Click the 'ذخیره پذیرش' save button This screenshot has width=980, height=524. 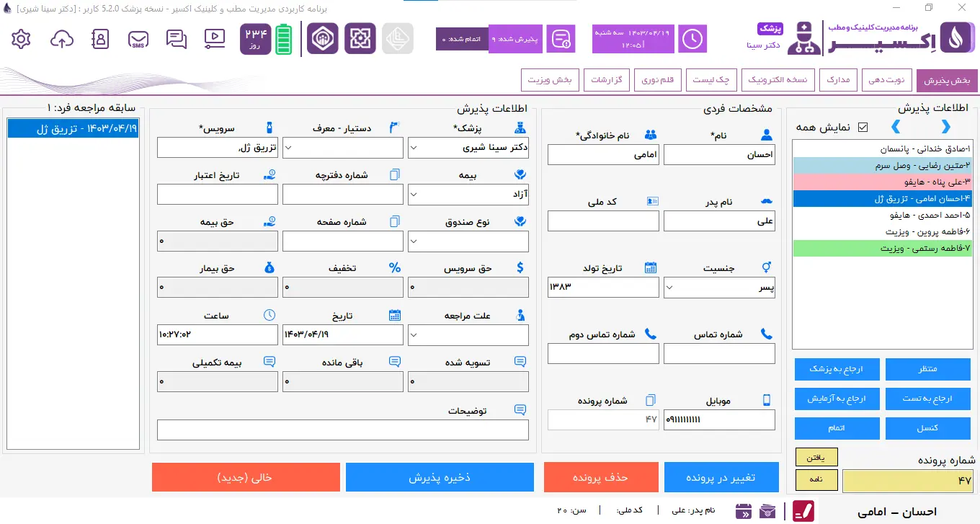440,477
